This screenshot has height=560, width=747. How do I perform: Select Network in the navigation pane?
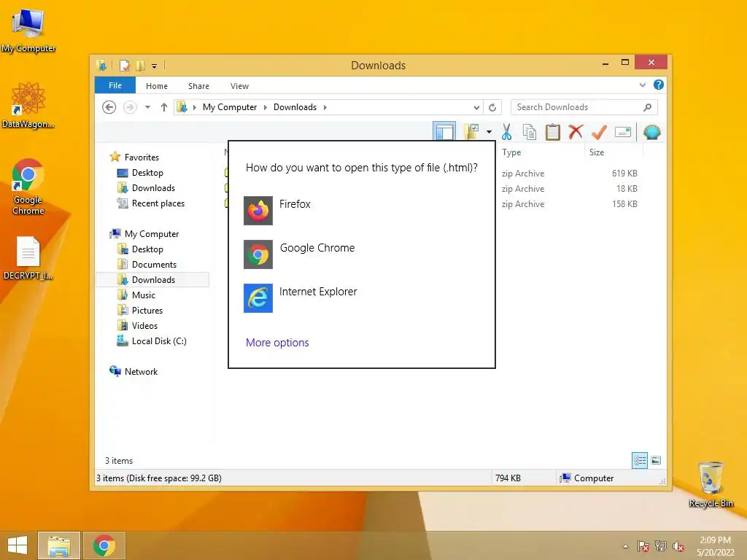tap(141, 371)
